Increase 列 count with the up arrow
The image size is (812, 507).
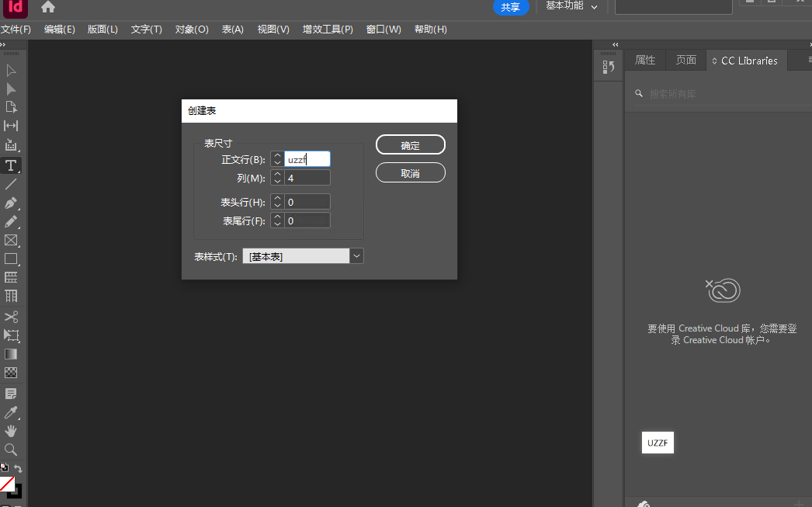coord(278,174)
